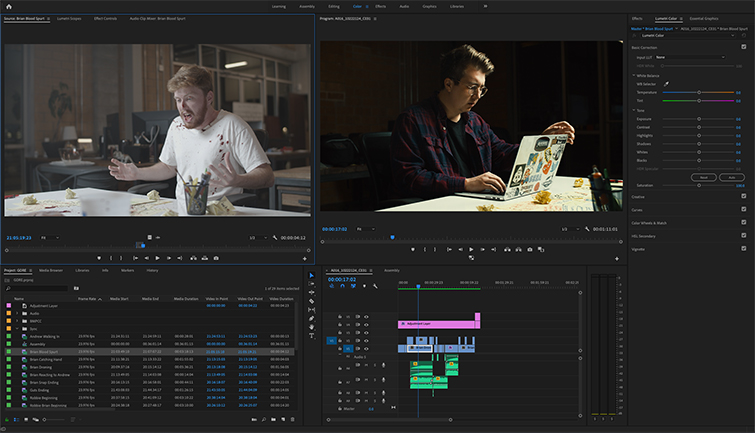The height and width of the screenshot is (433, 755).
Task: Switch Project panel to list view
Action: [x=16, y=420]
